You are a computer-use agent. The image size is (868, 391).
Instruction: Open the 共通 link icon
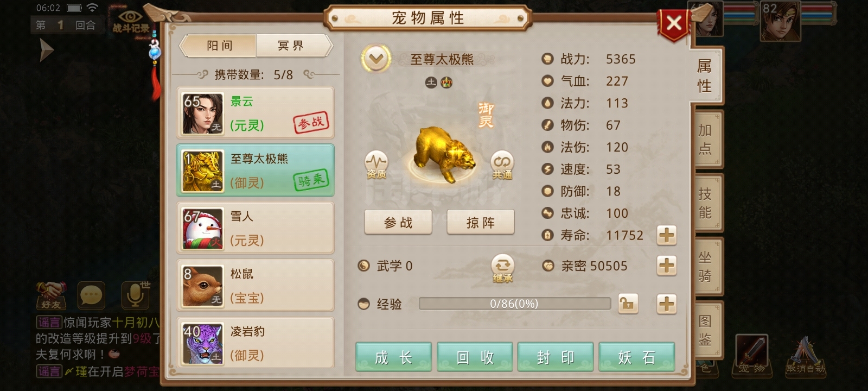[502, 165]
